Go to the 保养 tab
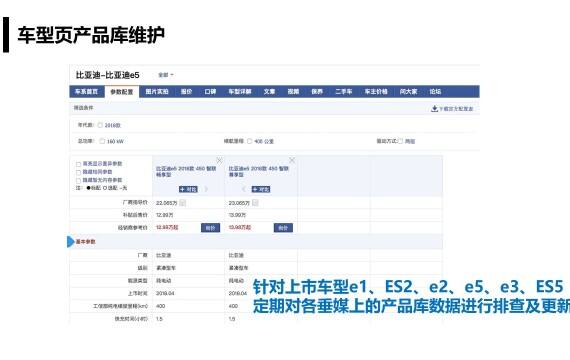 [x=317, y=92]
